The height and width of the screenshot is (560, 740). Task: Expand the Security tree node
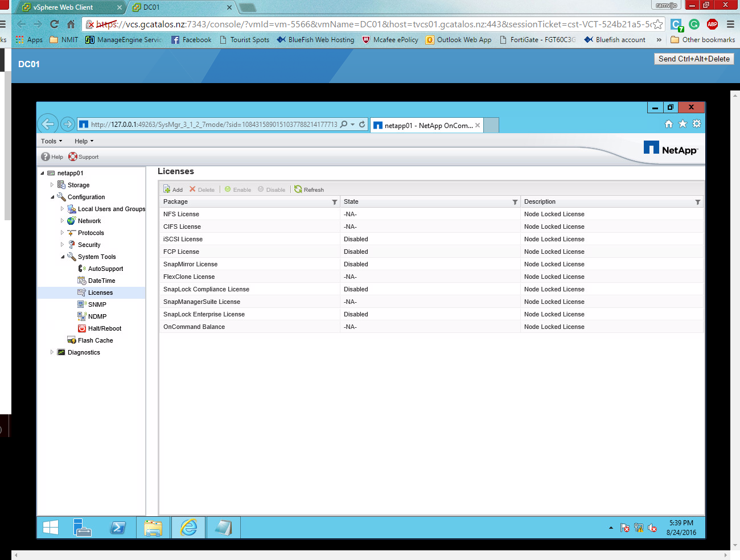tap(62, 245)
